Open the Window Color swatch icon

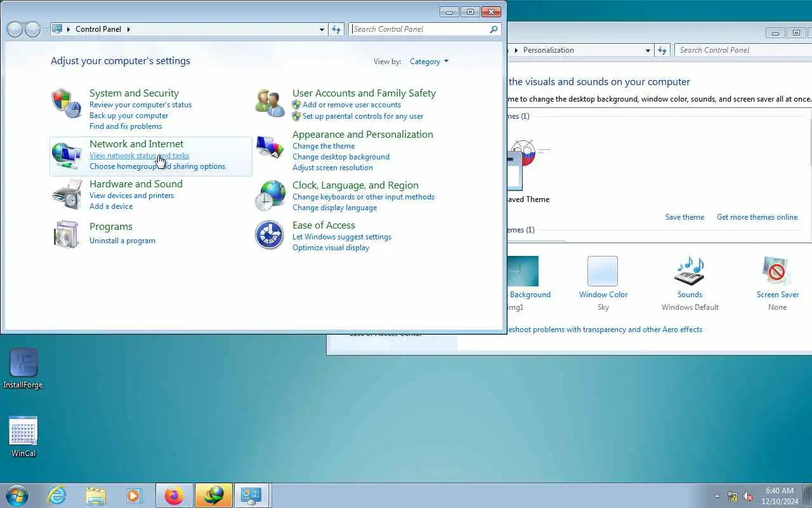[603, 271]
